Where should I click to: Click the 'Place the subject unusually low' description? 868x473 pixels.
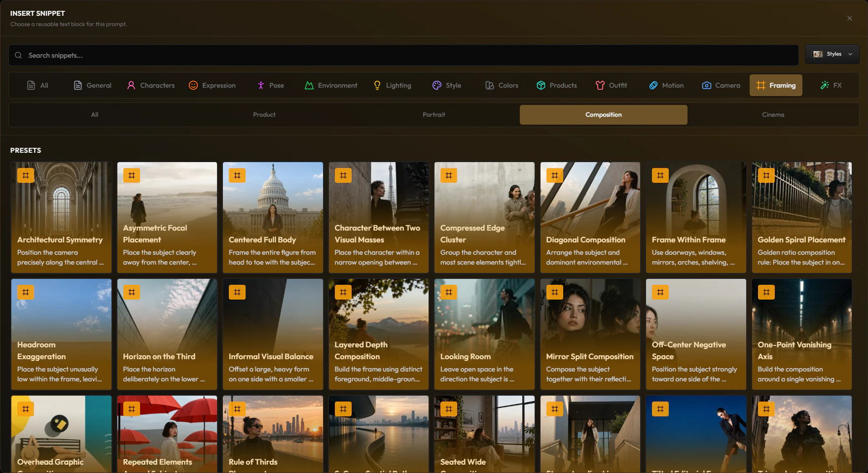tap(60, 374)
